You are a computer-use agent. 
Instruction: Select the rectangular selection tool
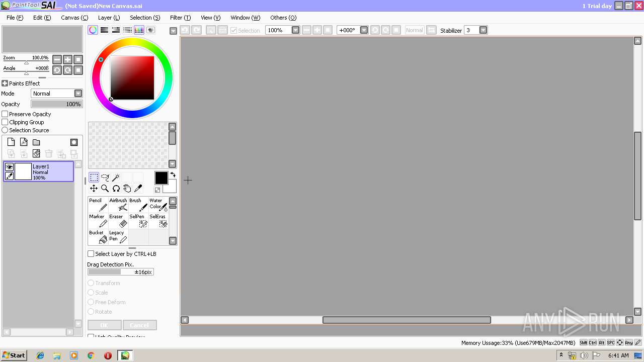point(94,177)
